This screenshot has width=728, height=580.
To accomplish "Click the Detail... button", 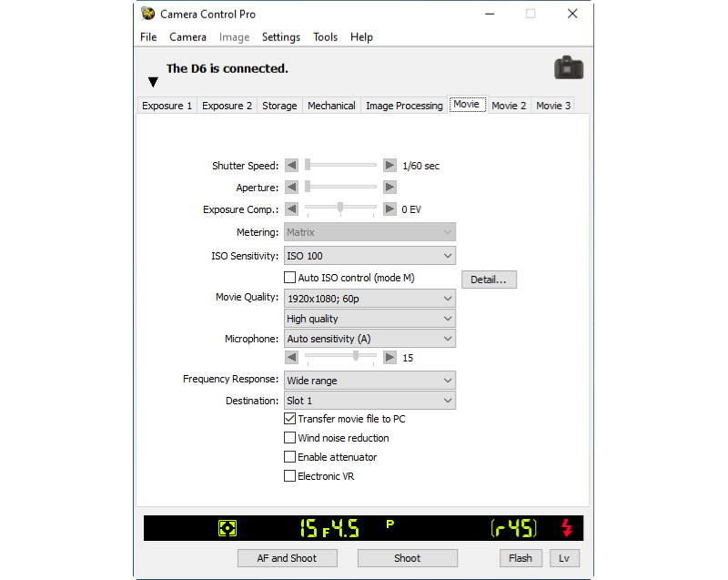I will tap(489, 280).
